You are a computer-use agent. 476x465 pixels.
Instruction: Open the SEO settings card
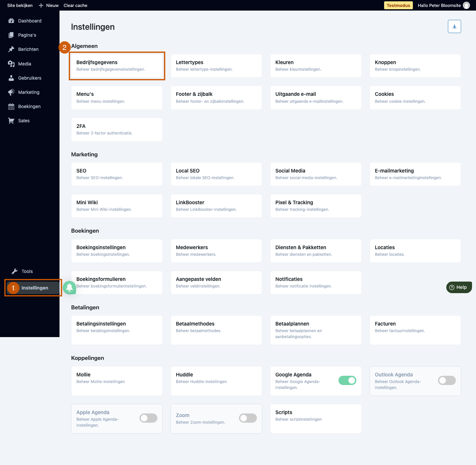coord(117,174)
